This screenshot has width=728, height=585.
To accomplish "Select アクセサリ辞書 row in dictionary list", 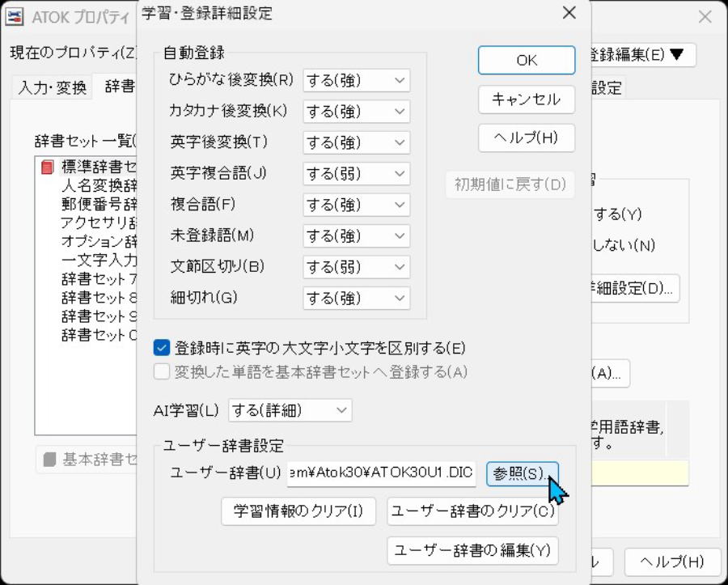I will (x=99, y=223).
